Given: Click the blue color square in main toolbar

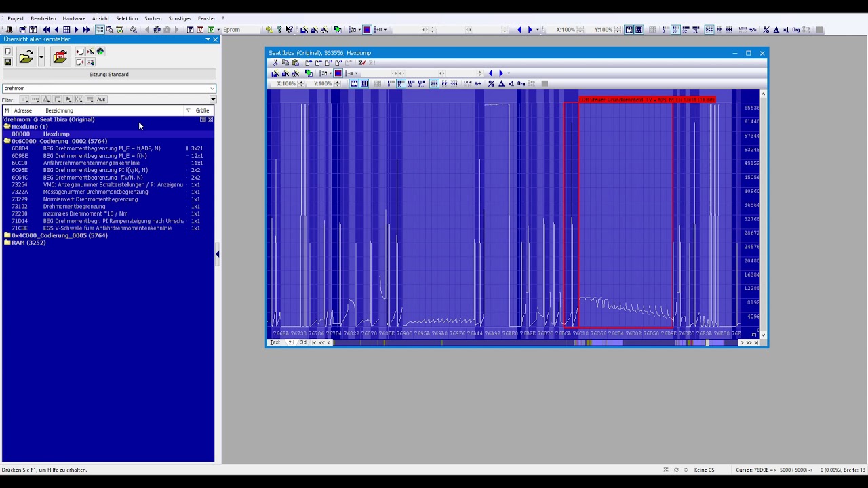Looking at the screenshot, I should (367, 30).
